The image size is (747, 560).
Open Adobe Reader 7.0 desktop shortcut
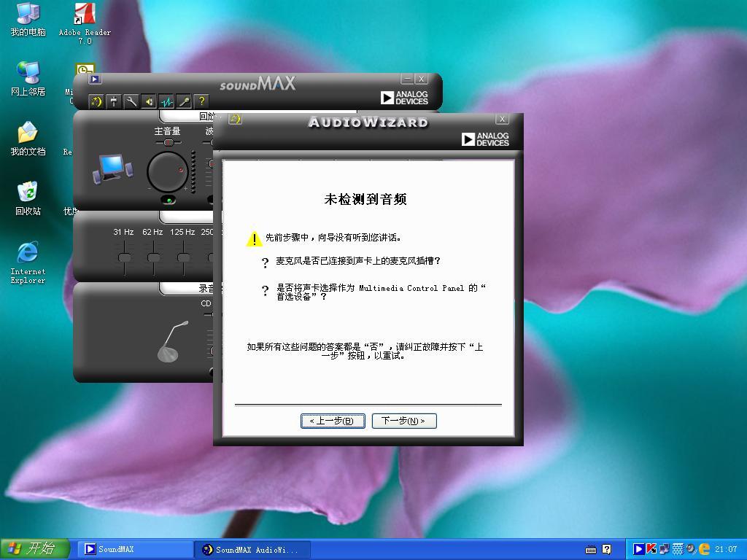coord(85,23)
